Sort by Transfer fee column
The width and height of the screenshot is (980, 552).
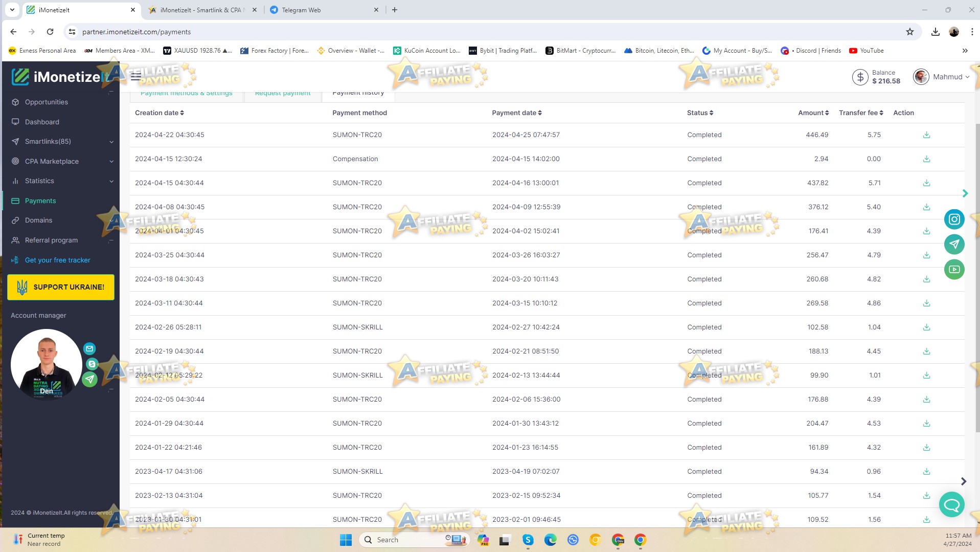pyautogui.click(x=861, y=113)
